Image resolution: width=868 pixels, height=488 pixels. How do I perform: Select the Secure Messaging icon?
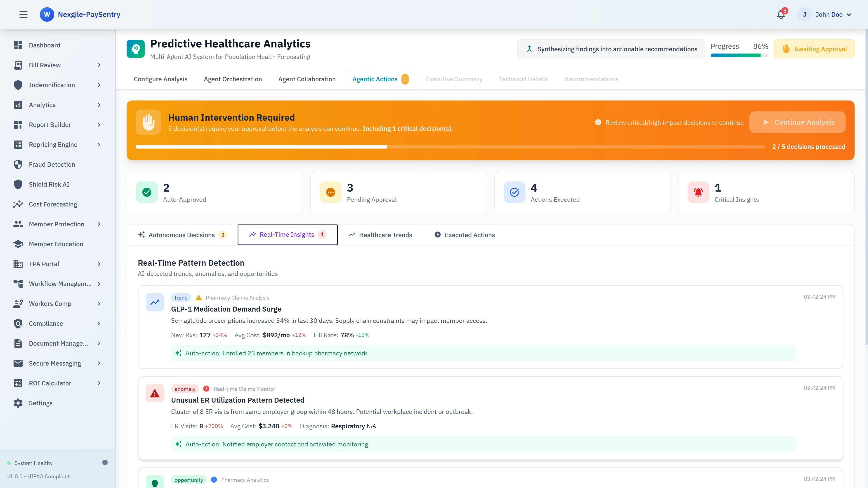click(18, 363)
